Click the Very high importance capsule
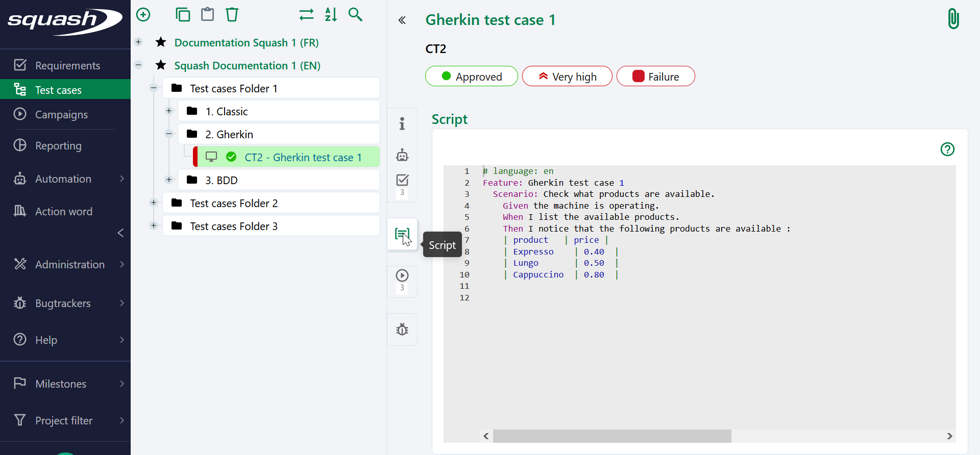This screenshot has height=455, width=980. pos(567,77)
